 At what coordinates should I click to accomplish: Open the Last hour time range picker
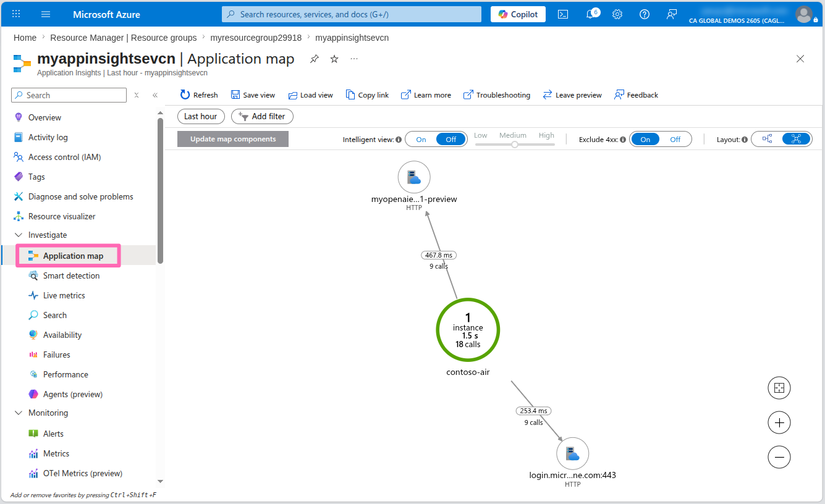(x=201, y=116)
